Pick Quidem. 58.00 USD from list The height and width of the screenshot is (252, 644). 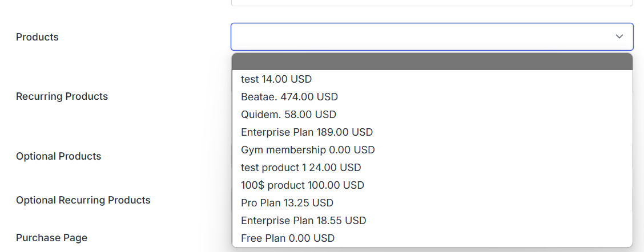(x=288, y=115)
